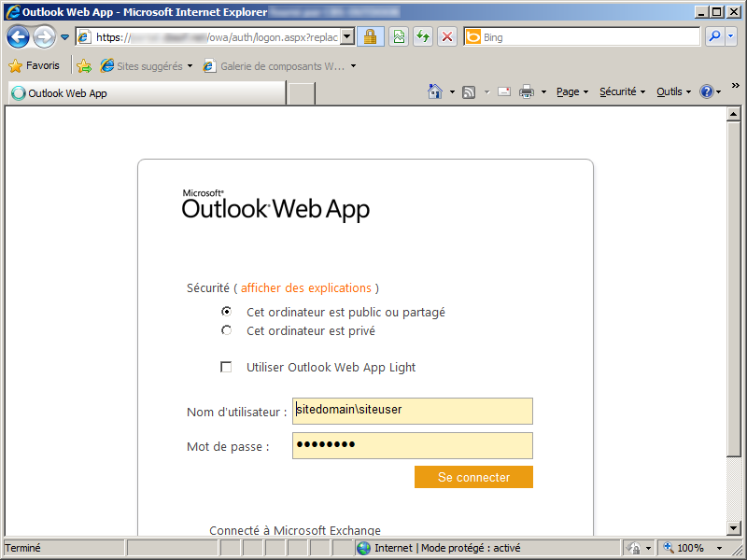Add to favorites bar star icon
This screenshot has height=560, width=747.
tap(84, 65)
